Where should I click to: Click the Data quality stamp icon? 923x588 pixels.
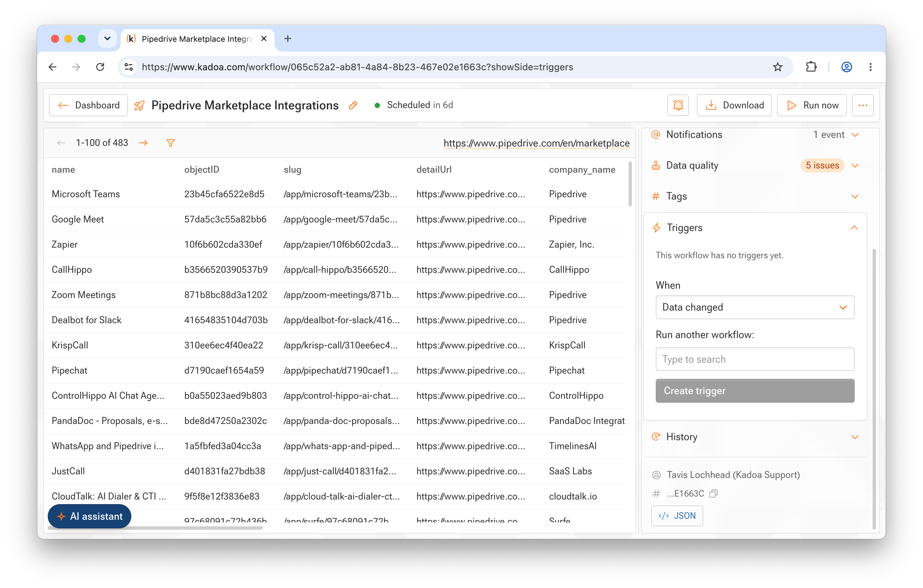pos(656,165)
